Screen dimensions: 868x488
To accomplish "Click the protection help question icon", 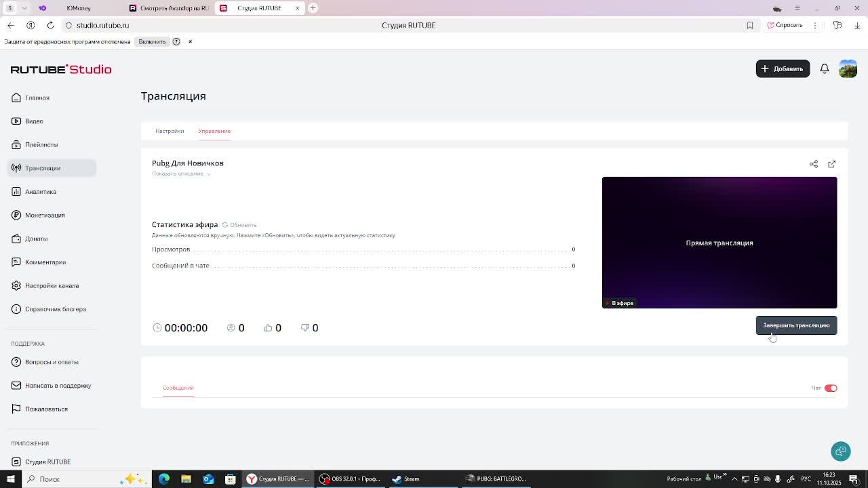I will coord(176,42).
